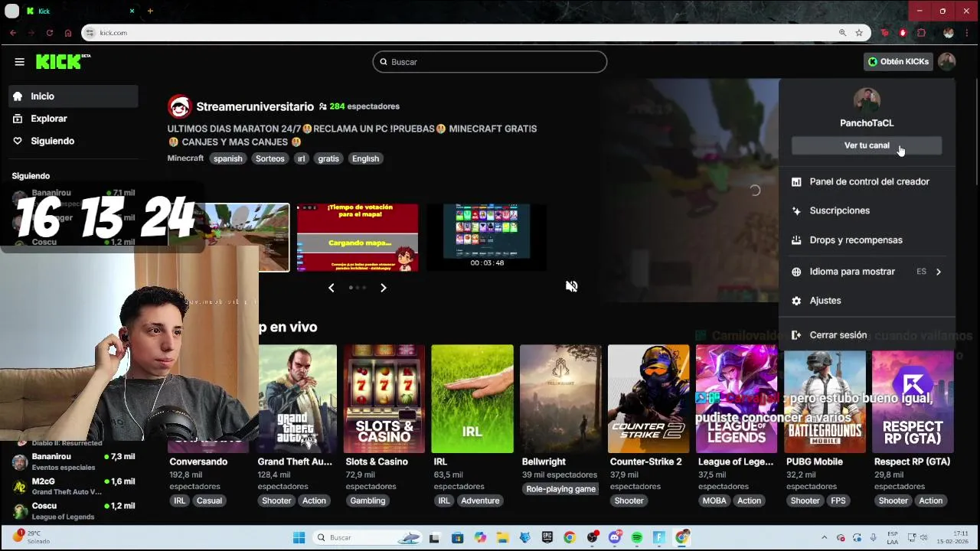Image resolution: width=980 pixels, height=551 pixels.
Task: Click the Minecraft category link
Action: (185, 158)
